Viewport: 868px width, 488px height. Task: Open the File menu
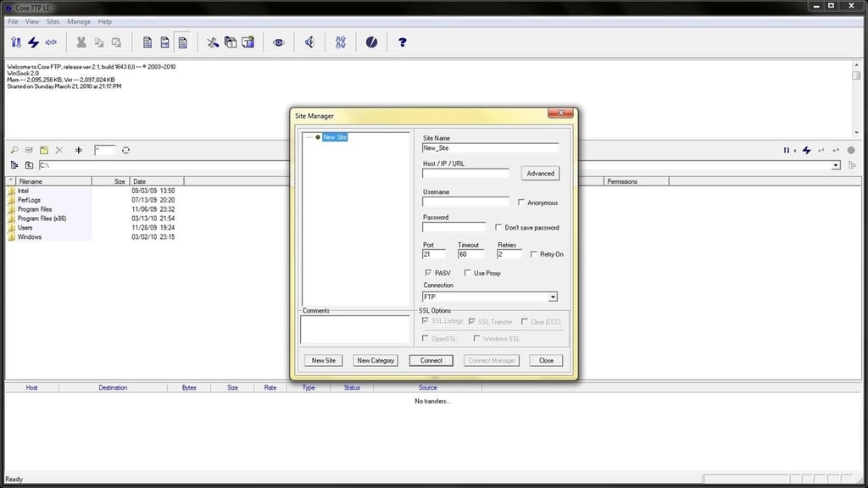(x=13, y=21)
